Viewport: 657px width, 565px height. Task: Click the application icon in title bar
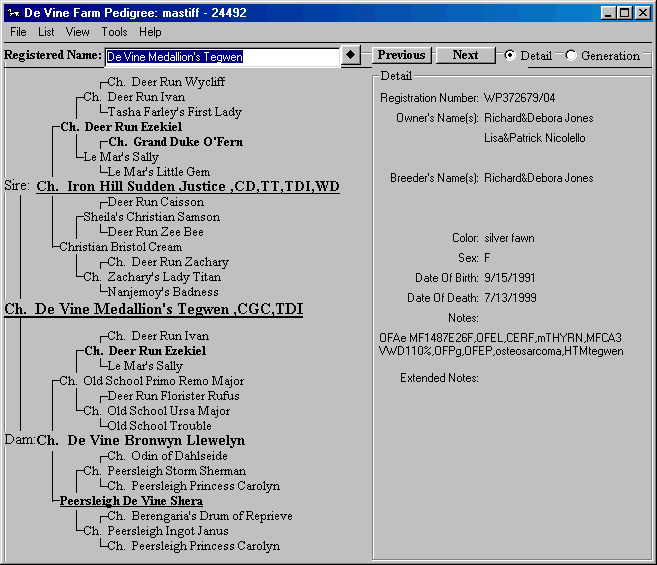11,13
